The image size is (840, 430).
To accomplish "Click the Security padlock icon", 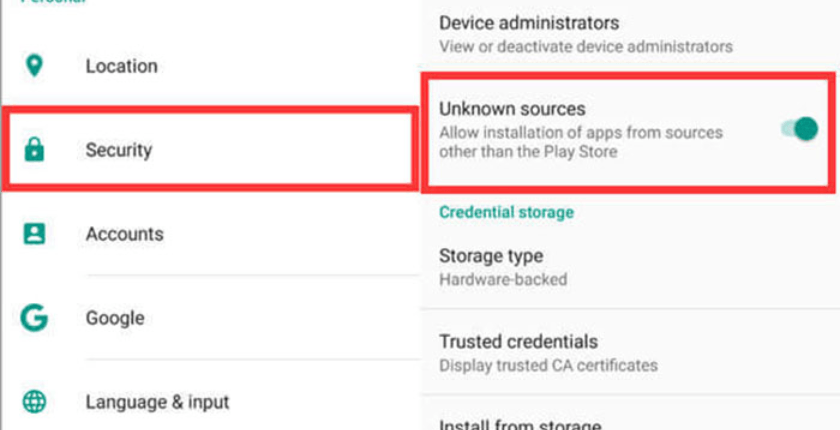I will coord(34,149).
